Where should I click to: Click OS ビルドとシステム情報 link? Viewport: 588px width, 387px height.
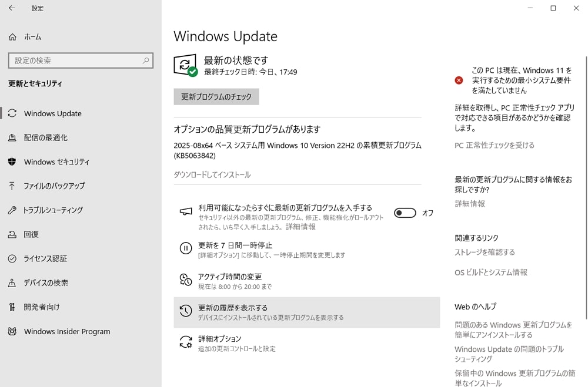pyautogui.click(x=491, y=272)
